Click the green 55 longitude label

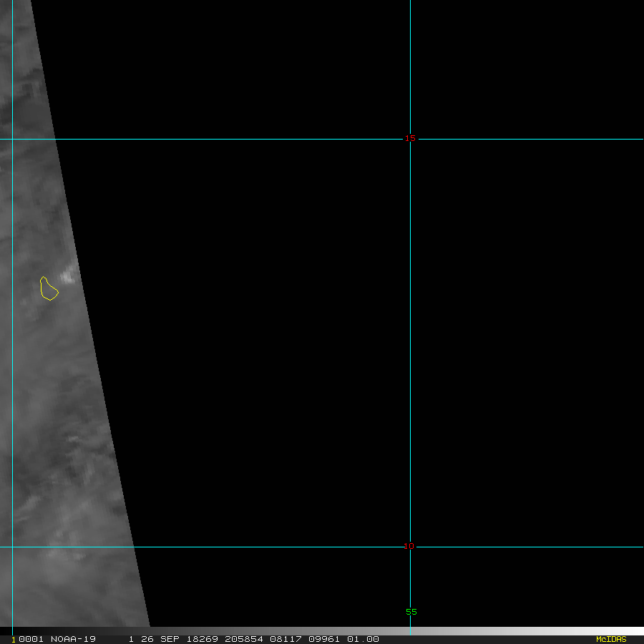click(x=411, y=612)
